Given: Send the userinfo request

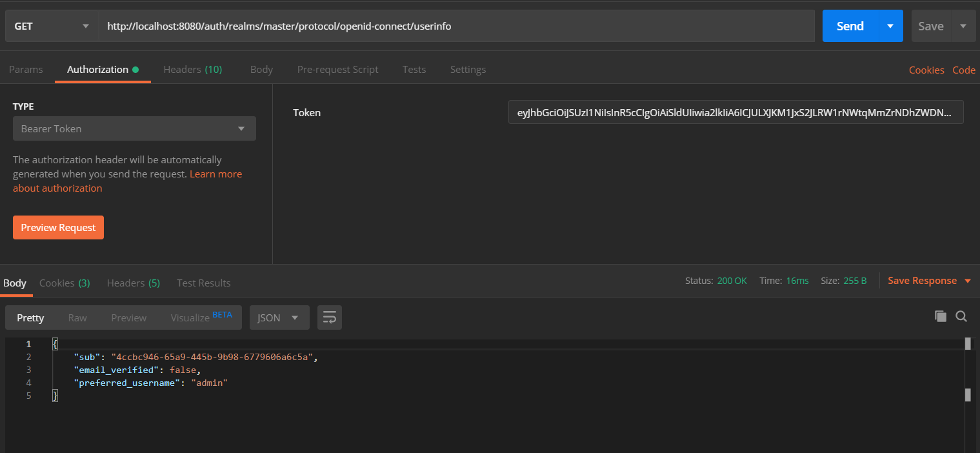Looking at the screenshot, I should 849,25.
